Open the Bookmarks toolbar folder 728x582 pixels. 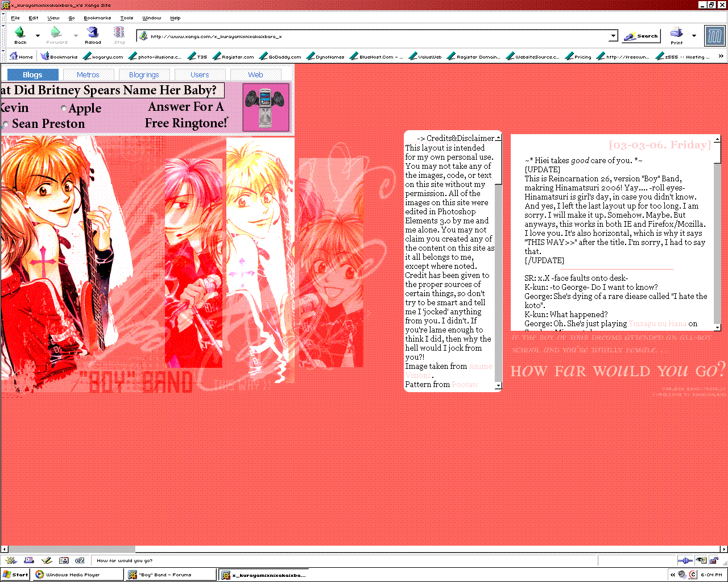tap(59, 56)
